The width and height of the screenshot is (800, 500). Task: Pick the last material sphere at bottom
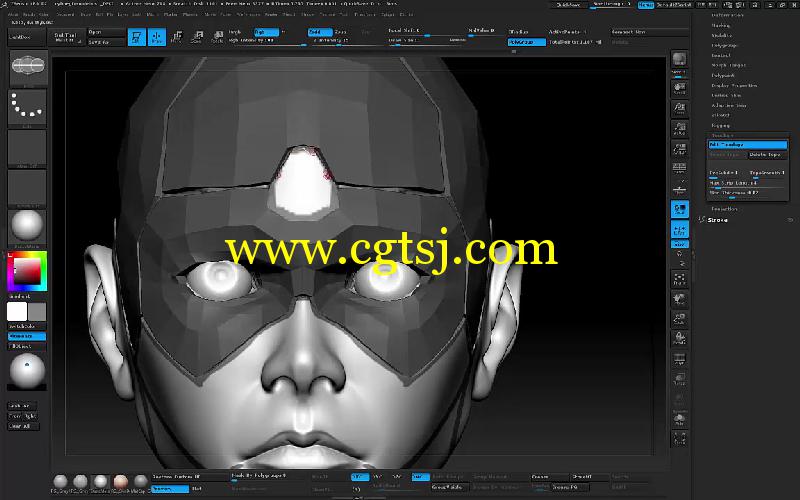[141, 482]
